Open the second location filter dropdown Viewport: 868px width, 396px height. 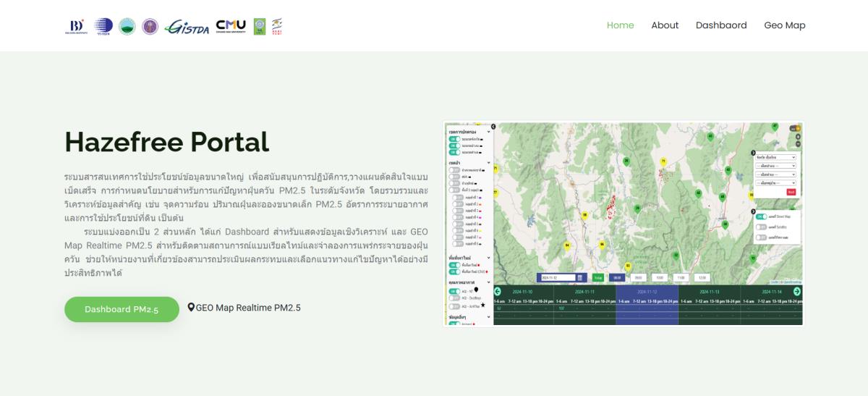click(775, 166)
